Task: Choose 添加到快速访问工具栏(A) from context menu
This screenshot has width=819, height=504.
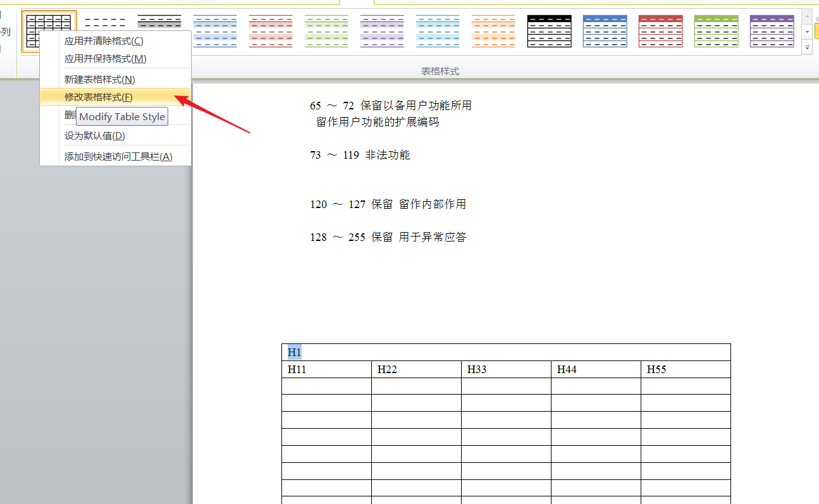Action: 115,157
